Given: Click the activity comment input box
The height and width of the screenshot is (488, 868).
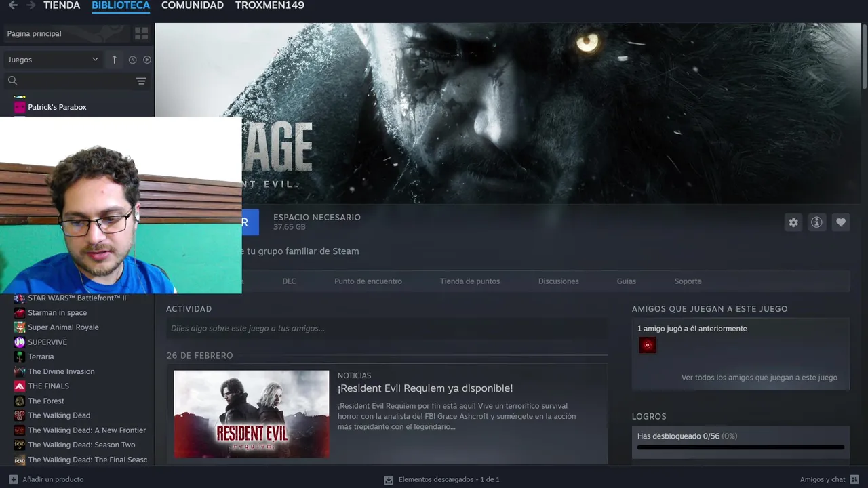Looking at the screenshot, I should [x=387, y=329].
